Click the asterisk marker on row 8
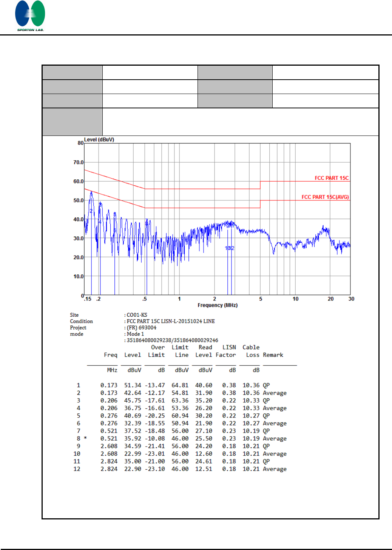Image resolution: width=392 pixels, height=550 pixels. [85, 438]
